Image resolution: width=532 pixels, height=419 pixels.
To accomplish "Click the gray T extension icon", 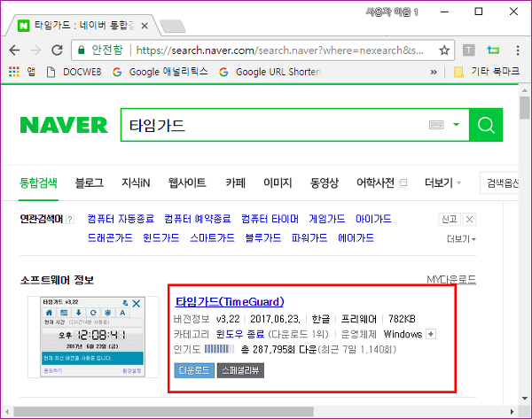I will [x=468, y=50].
